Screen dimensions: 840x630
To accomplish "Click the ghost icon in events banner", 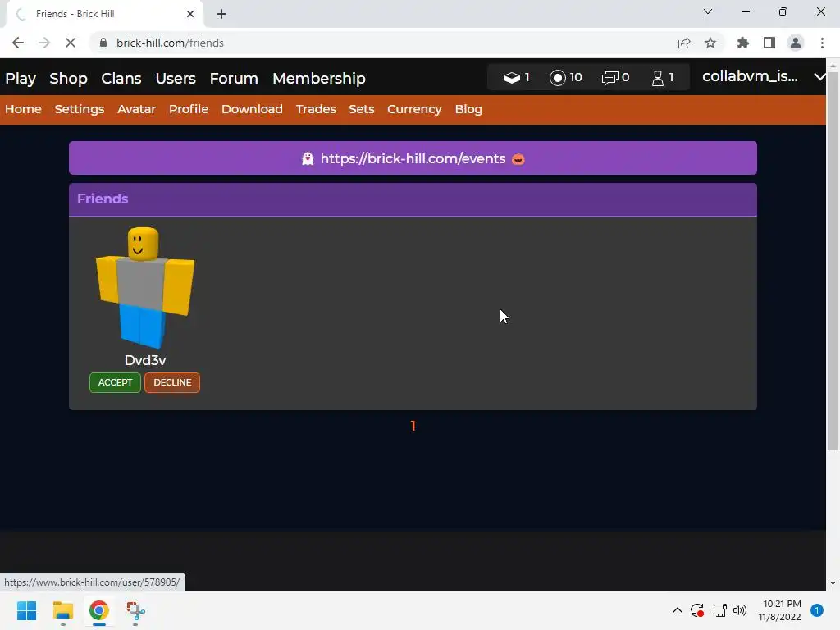I will (308, 158).
